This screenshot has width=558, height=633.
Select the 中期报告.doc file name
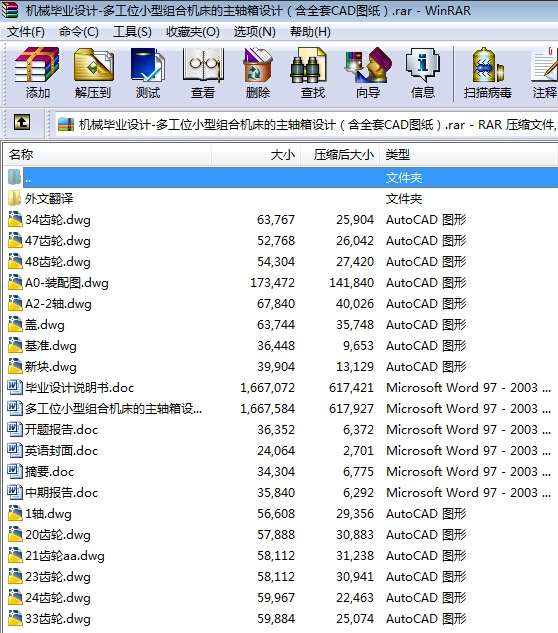(x=61, y=493)
